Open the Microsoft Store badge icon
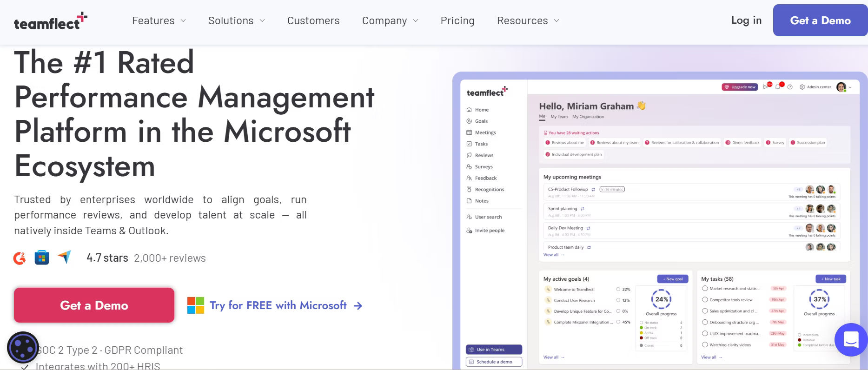 42,258
